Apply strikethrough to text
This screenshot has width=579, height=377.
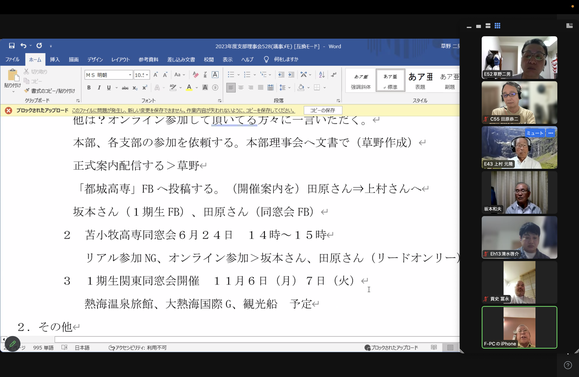coord(125,88)
